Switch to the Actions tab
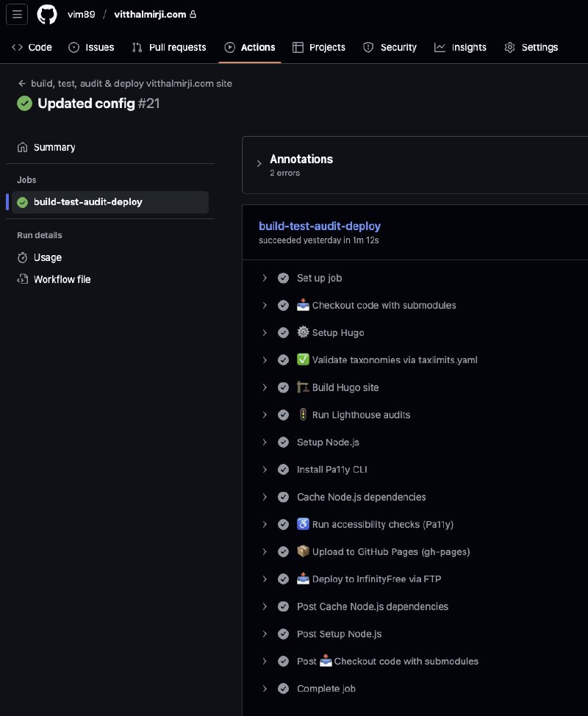Image resolution: width=588 pixels, height=716 pixels. 250,48
